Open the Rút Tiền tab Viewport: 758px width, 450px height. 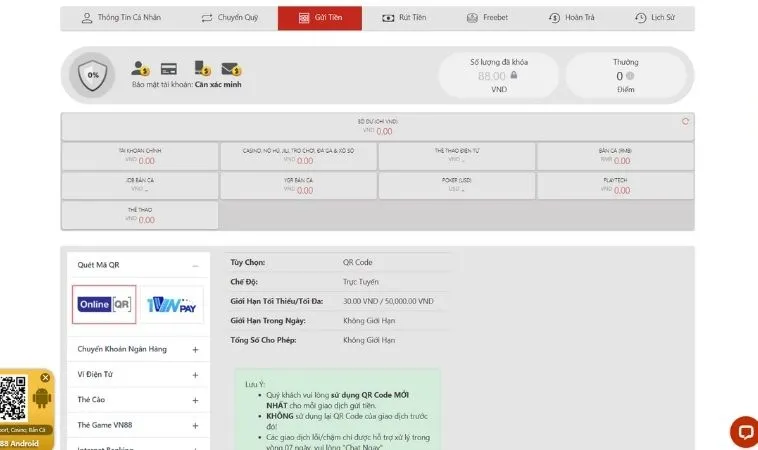[x=404, y=18]
